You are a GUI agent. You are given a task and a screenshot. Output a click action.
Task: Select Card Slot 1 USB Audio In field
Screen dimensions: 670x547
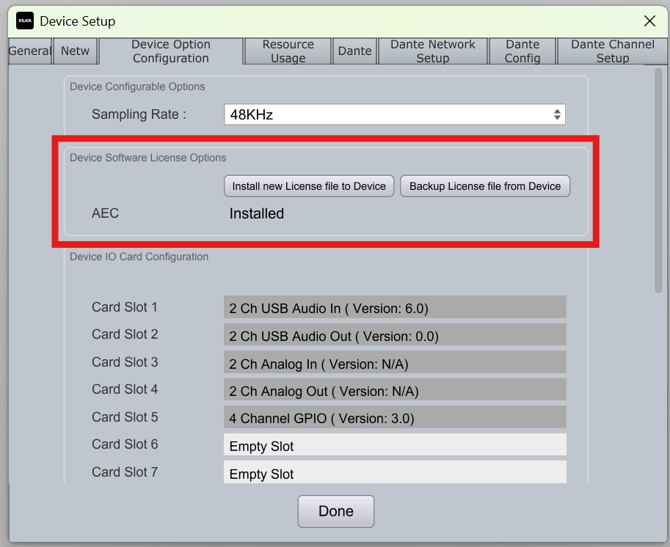click(x=394, y=308)
